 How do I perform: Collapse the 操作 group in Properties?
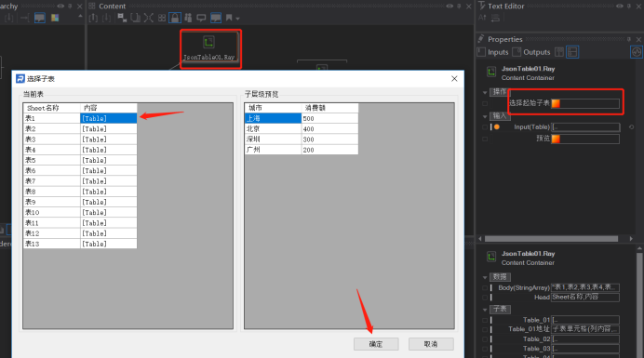[485, 92]
